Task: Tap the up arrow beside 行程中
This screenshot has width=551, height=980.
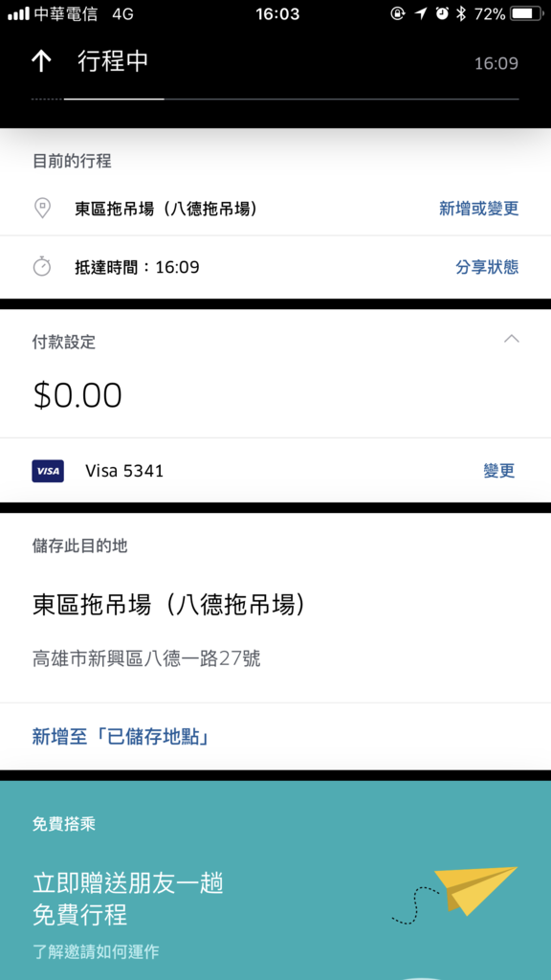Action: click(41, 61)
